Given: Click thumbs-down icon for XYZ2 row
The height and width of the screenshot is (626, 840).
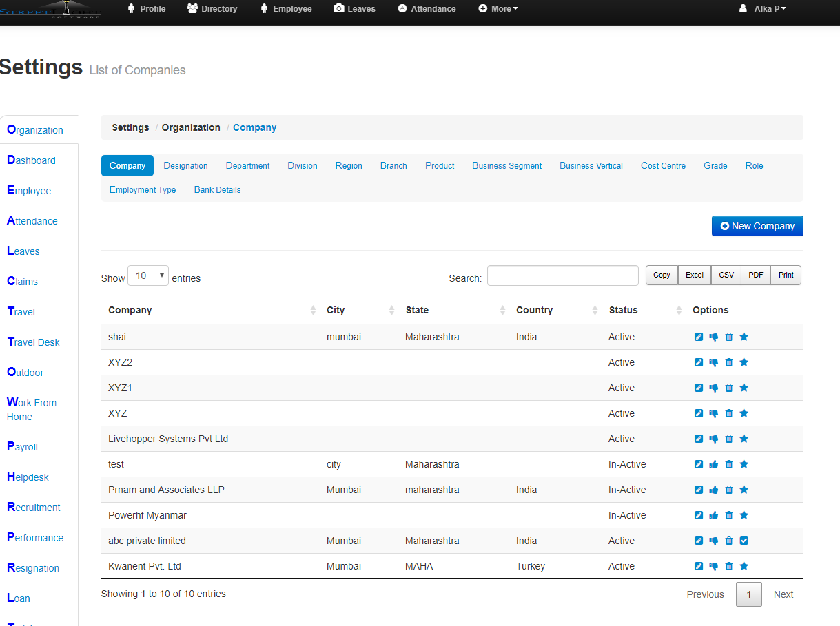Looking at the screenshot, I should [x=714, y=362].
